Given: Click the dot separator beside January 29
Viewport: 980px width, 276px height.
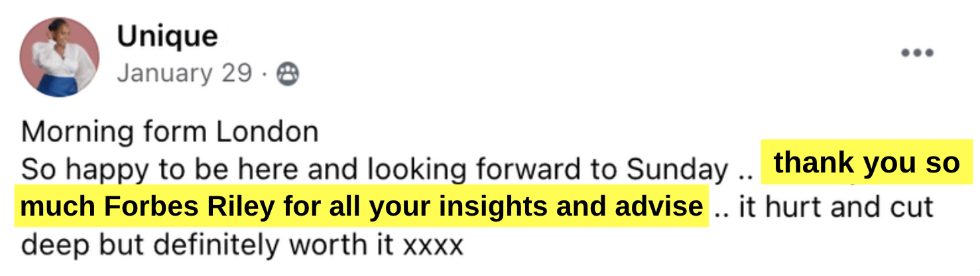Looking at the screenshot, I should pos(264,74).
